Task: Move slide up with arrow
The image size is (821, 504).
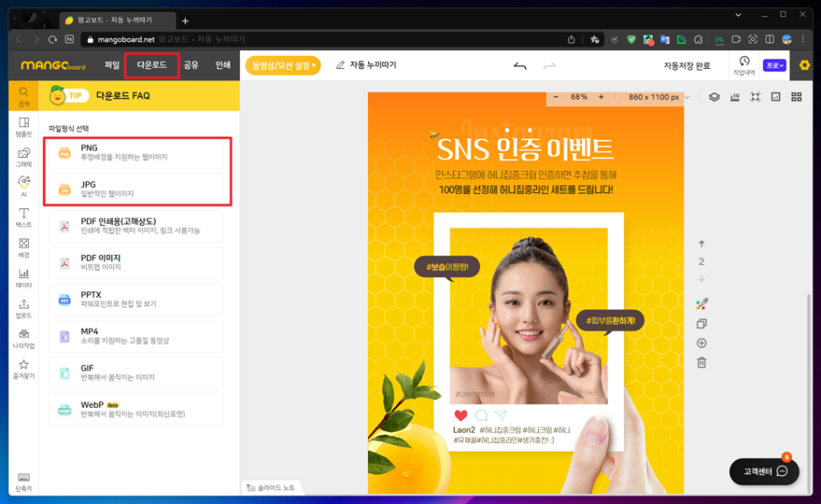Action: 702,244
